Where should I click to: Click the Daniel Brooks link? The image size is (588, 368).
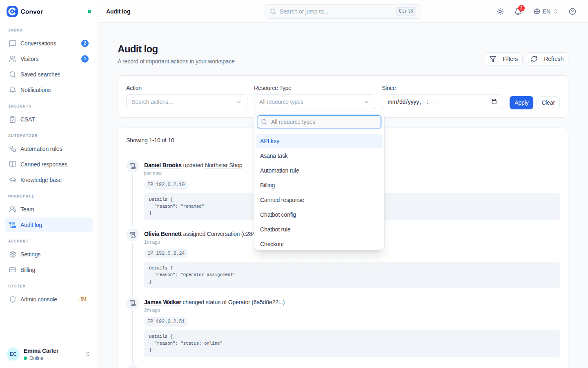click(x=163, y=165)
